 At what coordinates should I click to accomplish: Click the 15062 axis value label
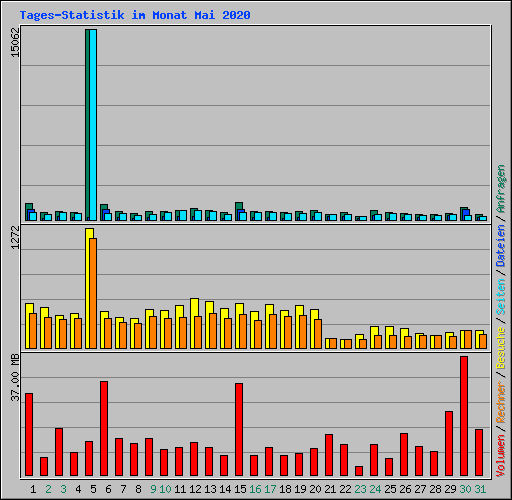pyautogui.click(x=15, y=42)
